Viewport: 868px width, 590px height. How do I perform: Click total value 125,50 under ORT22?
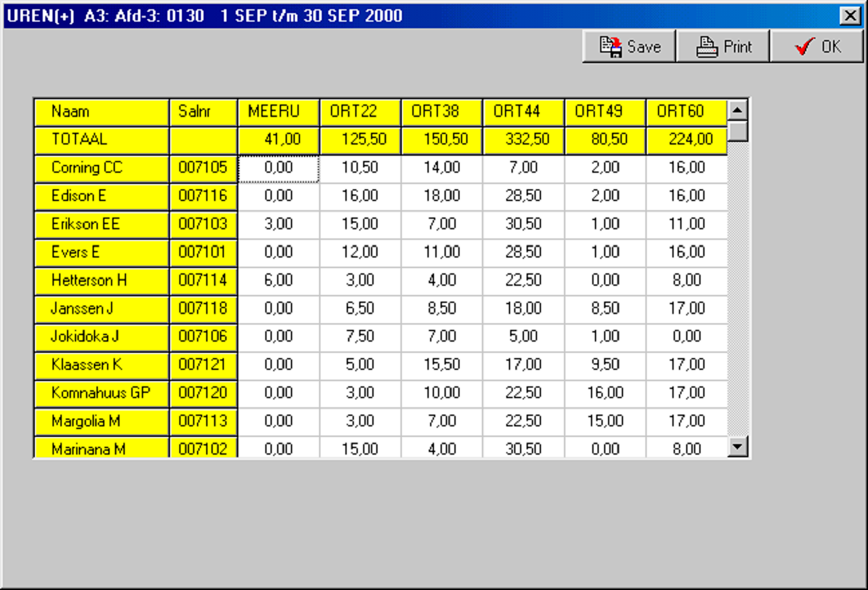click(x=360, y=140)
